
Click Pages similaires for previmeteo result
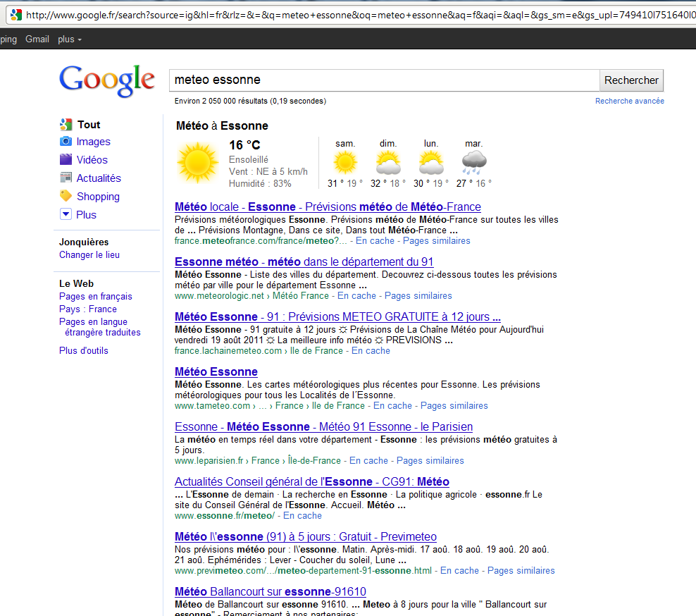pos(521,571)
